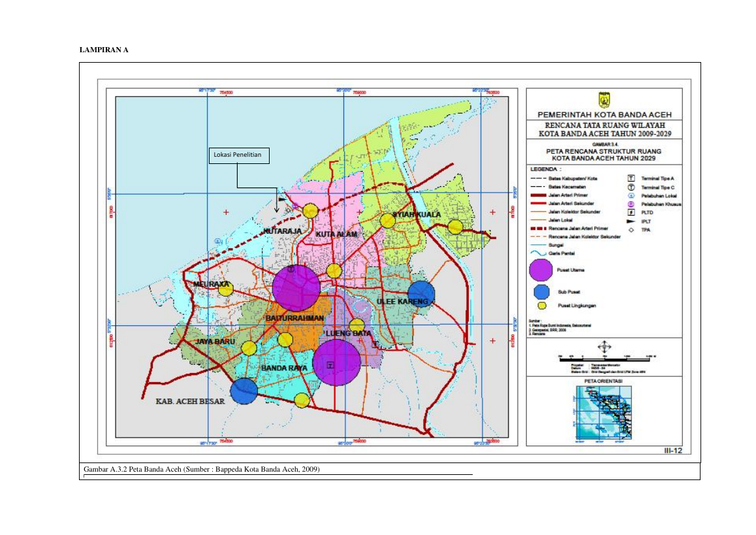Click the BAITURRAHMAN district label

(x=294, y=318)
